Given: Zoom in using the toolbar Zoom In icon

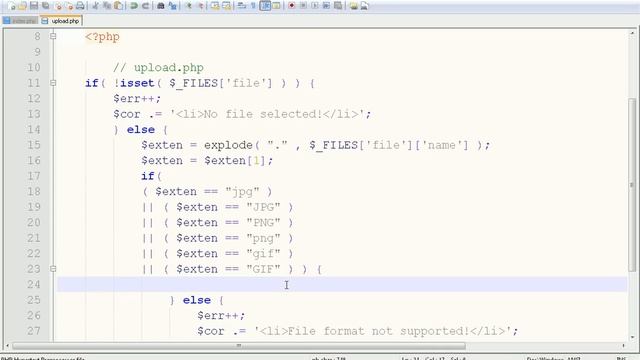Looking at the screenshot, I should click(x=189, y=6).
